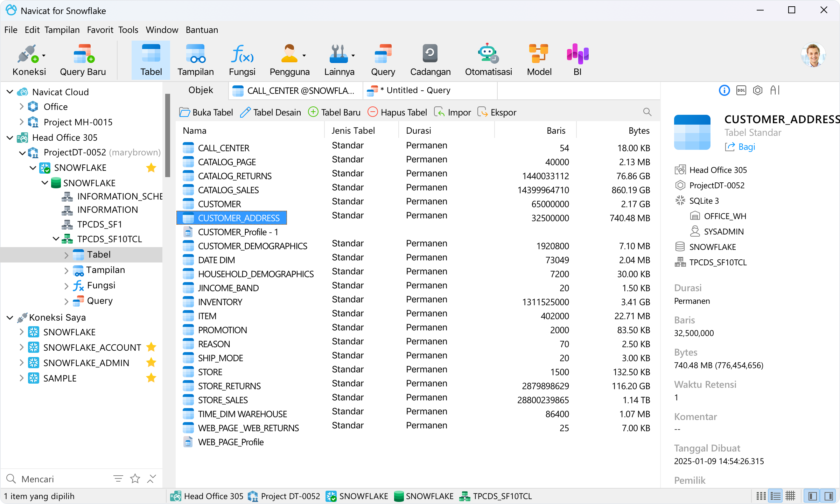The image size is (840, 504).
Task: Open the File menu
Action: (11, 30)
